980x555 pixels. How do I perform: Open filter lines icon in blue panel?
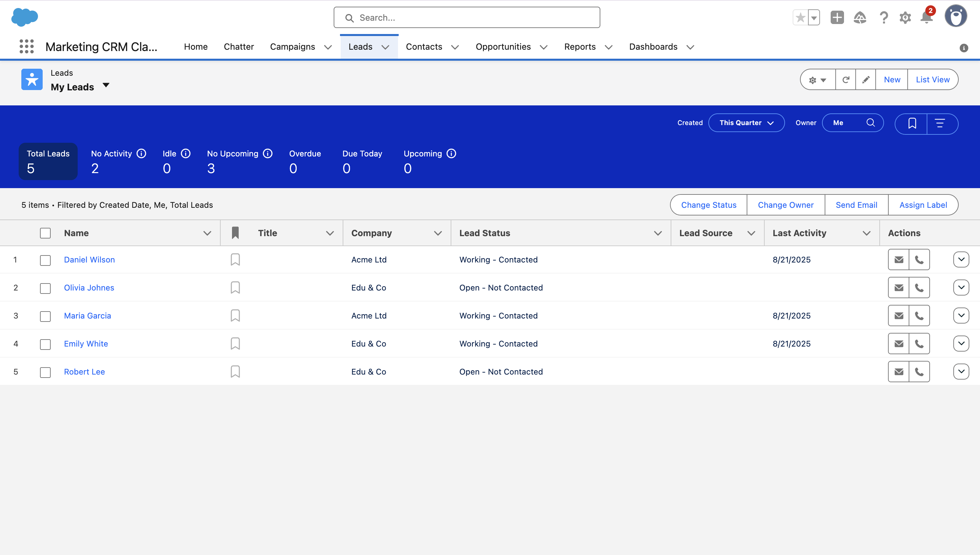(x=940, y=123)
